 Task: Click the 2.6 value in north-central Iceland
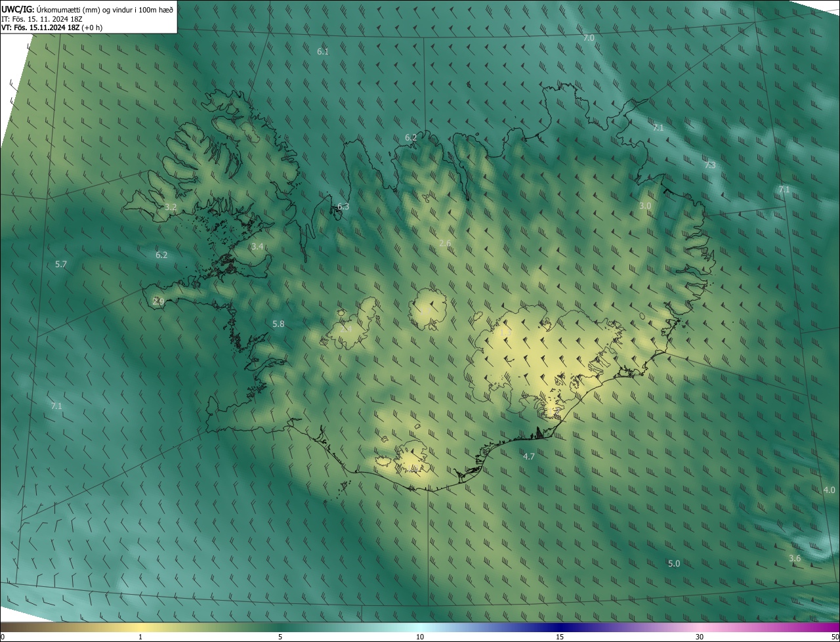coord(445,244)
